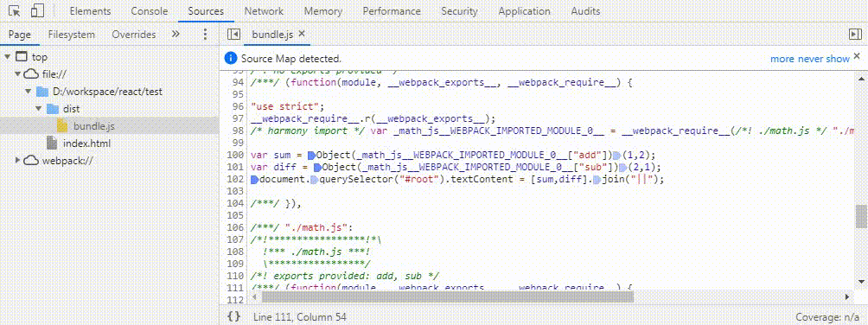Open the Elements panel tab

(90, 11)
